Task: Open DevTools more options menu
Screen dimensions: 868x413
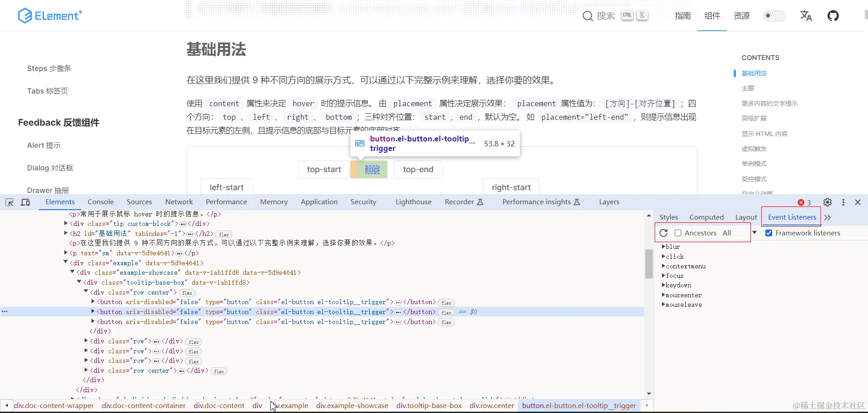Action: pyautogui.click(x=843, y=202)
